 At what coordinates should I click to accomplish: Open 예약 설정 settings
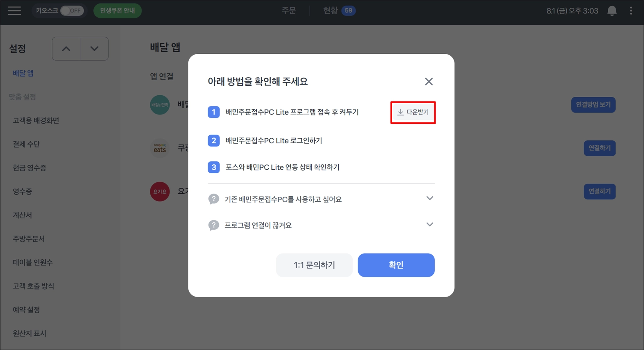[26, 310]
